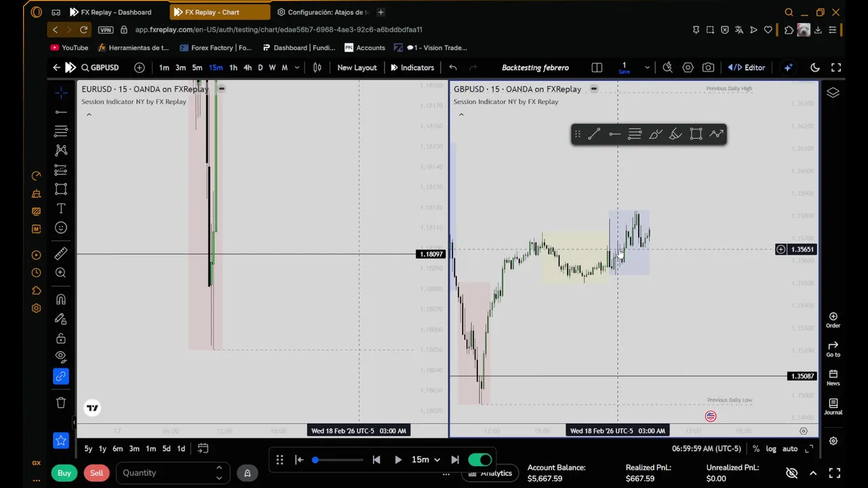Image resolution: width=868 pixels, height=488 pixels.
Task: Toggle stay in drawing mode pencil-lock
Action: (x=61, y=319)
